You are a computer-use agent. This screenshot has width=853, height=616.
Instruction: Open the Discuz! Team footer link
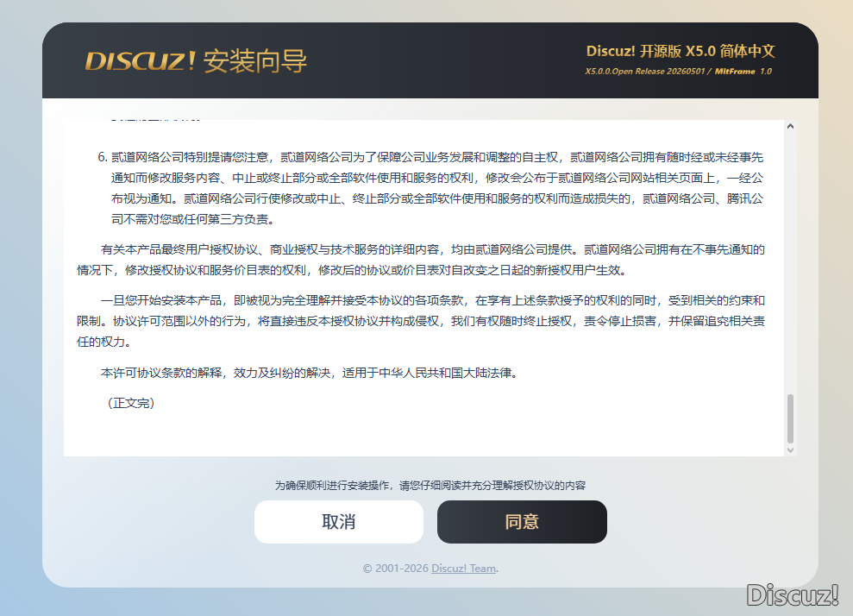tap(463, 568)
